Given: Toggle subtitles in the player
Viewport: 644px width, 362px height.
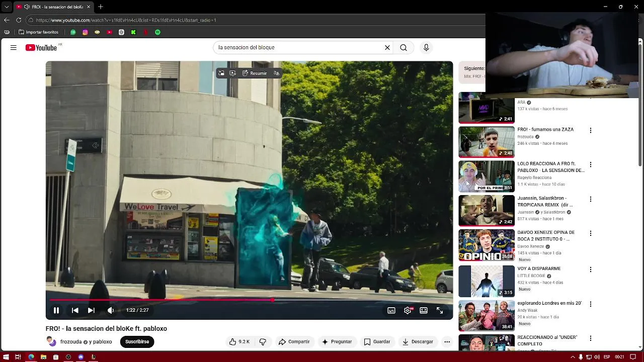Looking at the screenshot, I should [x=391, y=310].
